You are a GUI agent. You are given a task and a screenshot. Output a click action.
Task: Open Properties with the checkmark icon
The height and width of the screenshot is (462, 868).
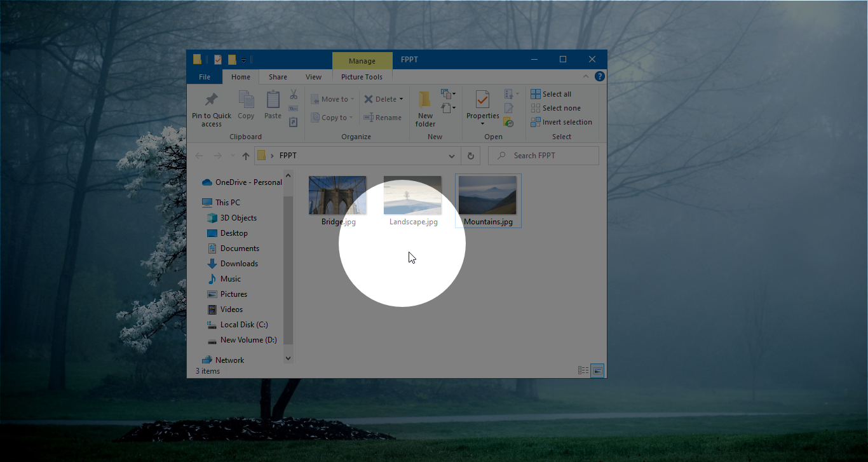pyautogui.click(x=482, y=100)
